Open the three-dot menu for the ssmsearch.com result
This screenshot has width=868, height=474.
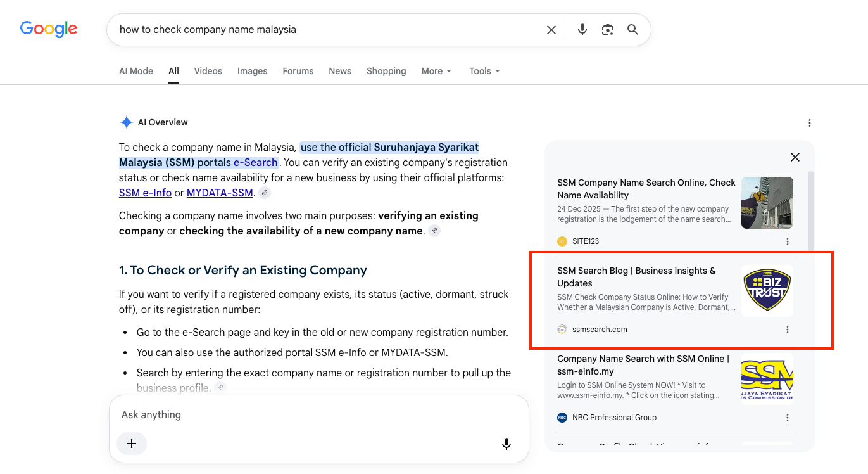(x=788, y=330)
